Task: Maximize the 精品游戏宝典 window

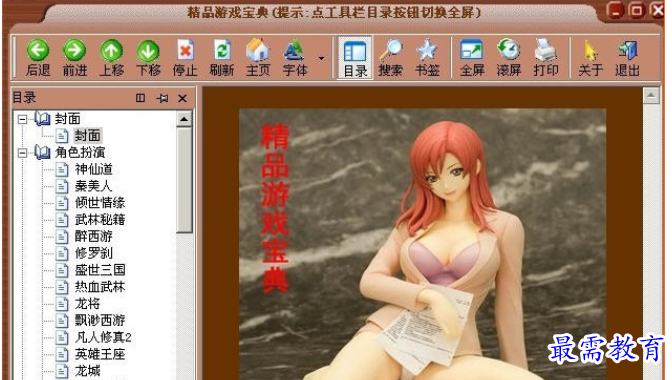Action: click(x=637, y=10)
